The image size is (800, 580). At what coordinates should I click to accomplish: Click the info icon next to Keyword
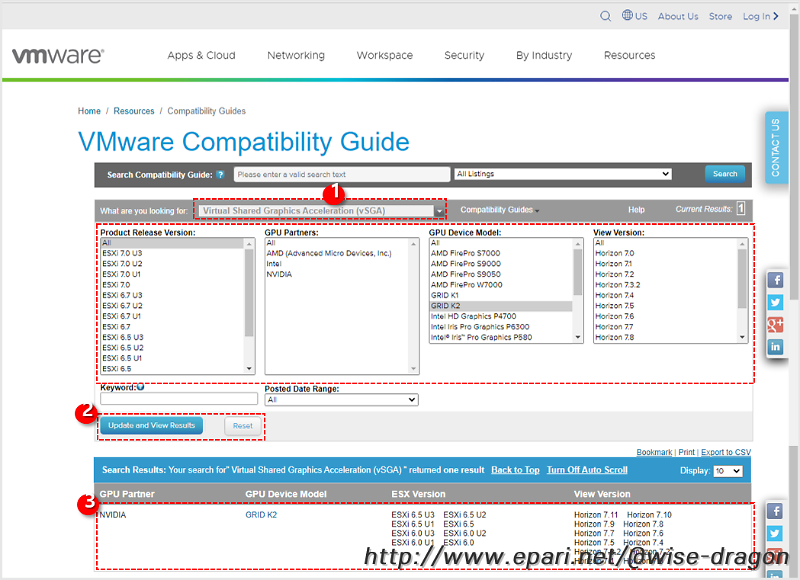click(140, 387)
